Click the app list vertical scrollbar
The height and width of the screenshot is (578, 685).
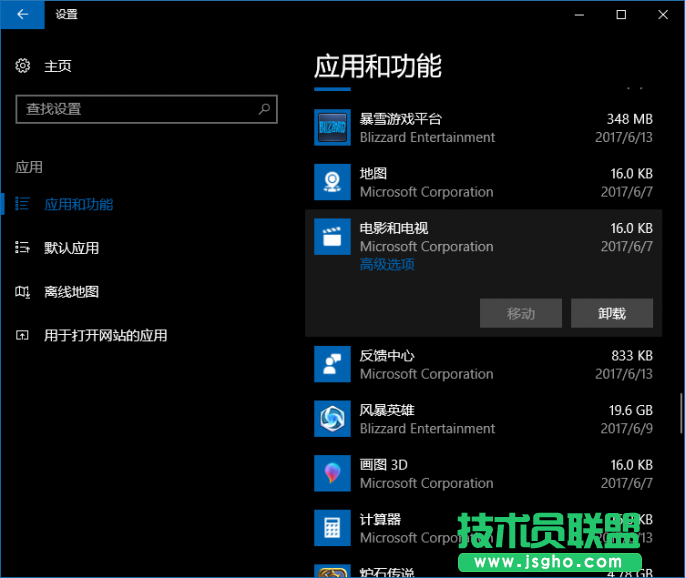click(681, 413)
